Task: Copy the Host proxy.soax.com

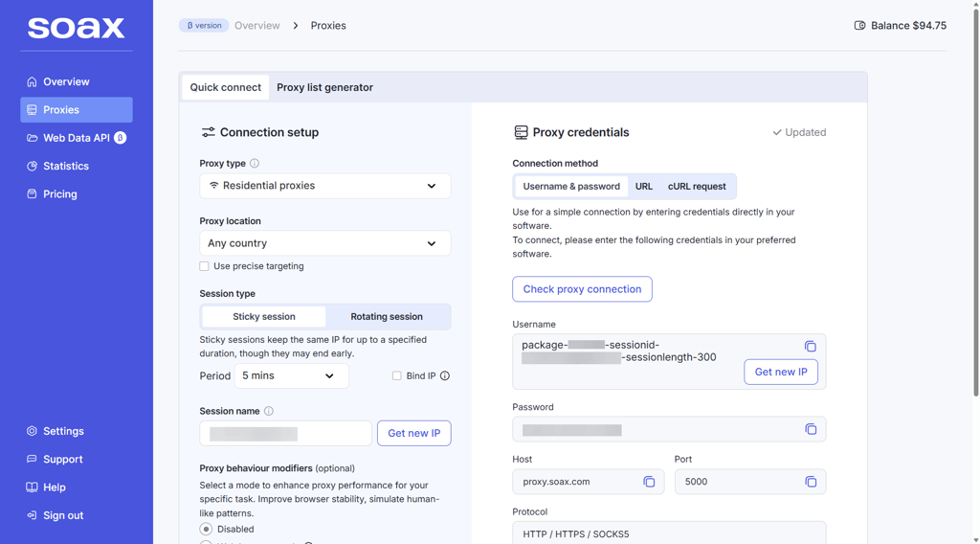Action: 649,482
